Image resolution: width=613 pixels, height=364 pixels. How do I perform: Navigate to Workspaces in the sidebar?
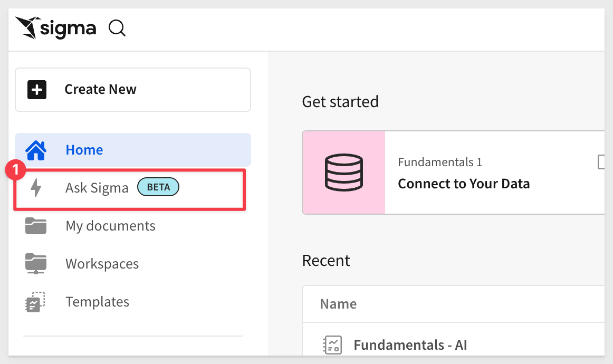[102, 264]
